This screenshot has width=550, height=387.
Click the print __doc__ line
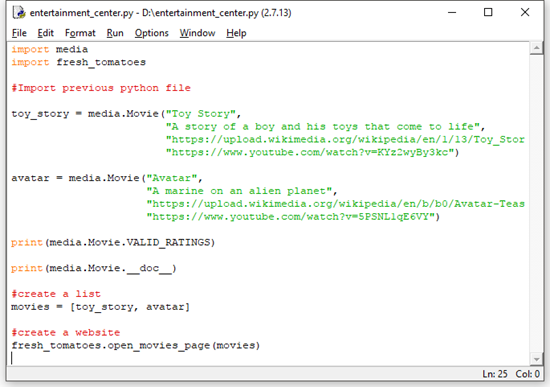[94, 268]
